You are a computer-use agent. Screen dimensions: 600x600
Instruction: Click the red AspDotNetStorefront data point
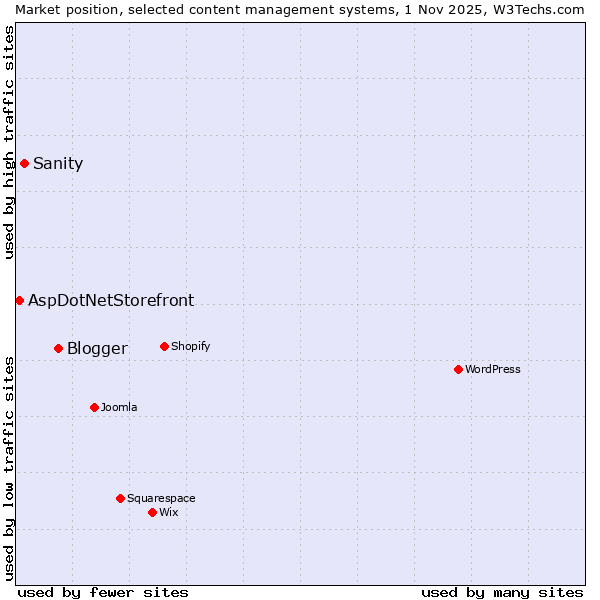tap(19, 300)
